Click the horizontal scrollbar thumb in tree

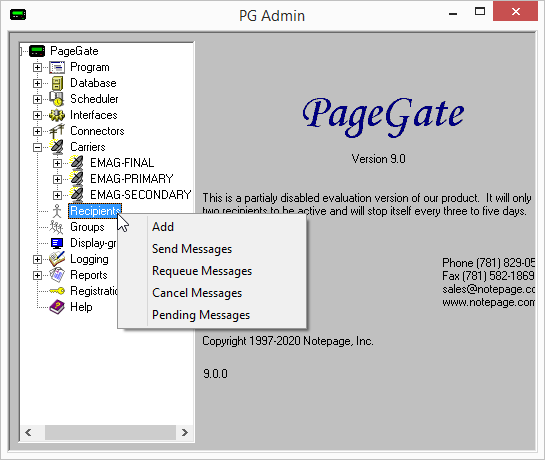[110, 433]
